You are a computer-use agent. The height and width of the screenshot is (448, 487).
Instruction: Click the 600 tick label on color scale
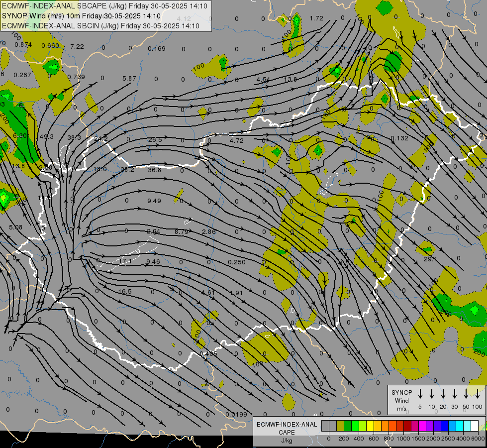point(374,439)
